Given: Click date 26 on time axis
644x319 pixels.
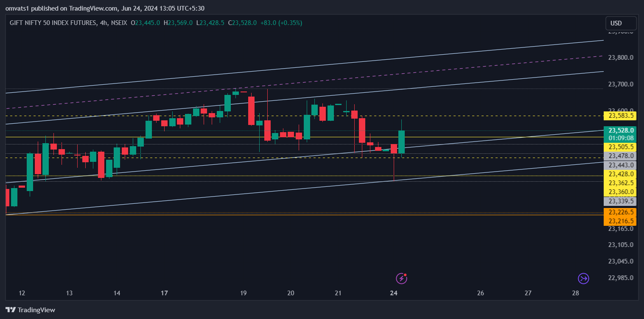Looking at the screenshot, I should tap(481, 293).
